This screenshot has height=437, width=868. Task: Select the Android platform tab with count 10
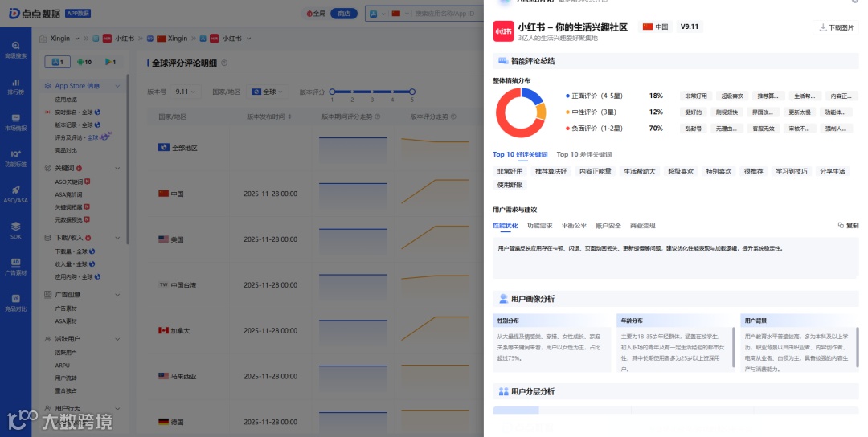click(84, 62)
